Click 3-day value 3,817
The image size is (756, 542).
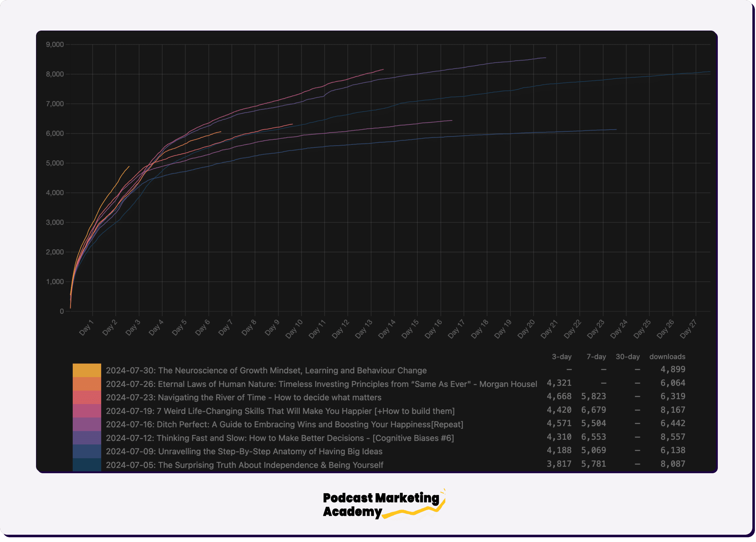click(x=559, y=464)
